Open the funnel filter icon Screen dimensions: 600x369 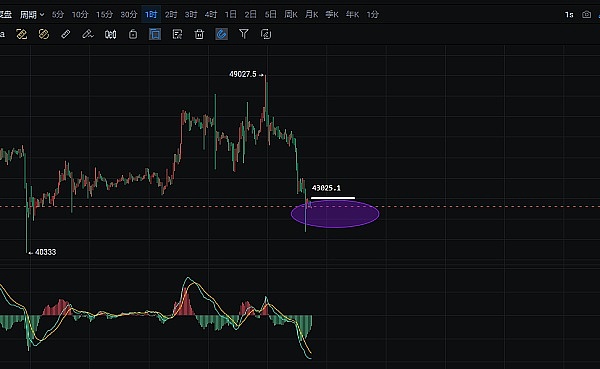(244, 34)
